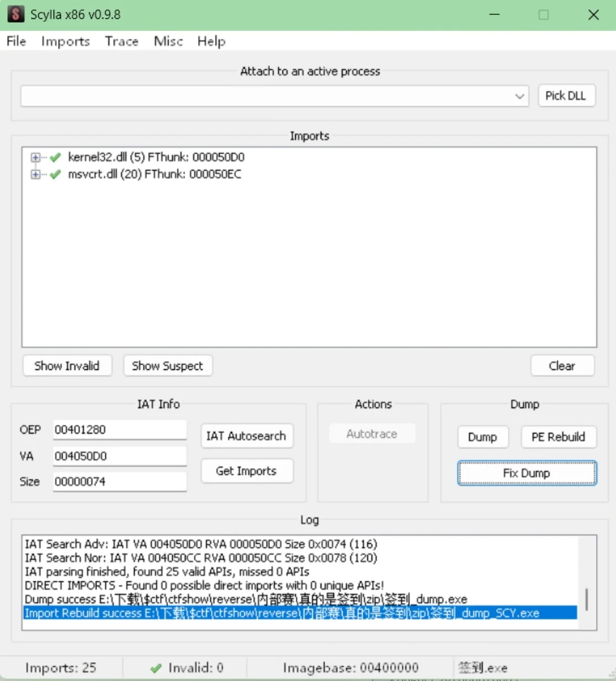Click the IAT Autosearch button

[x=247, y=436]
